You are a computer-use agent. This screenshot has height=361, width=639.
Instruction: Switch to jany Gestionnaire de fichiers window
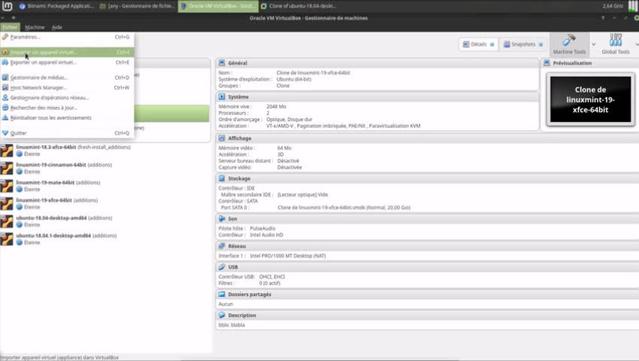click(137, 6)
